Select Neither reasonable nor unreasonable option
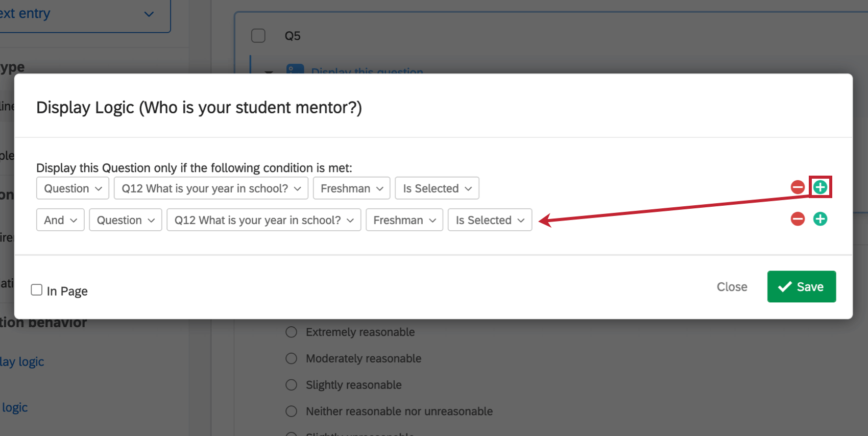868x436 pixels. [292, 411]
